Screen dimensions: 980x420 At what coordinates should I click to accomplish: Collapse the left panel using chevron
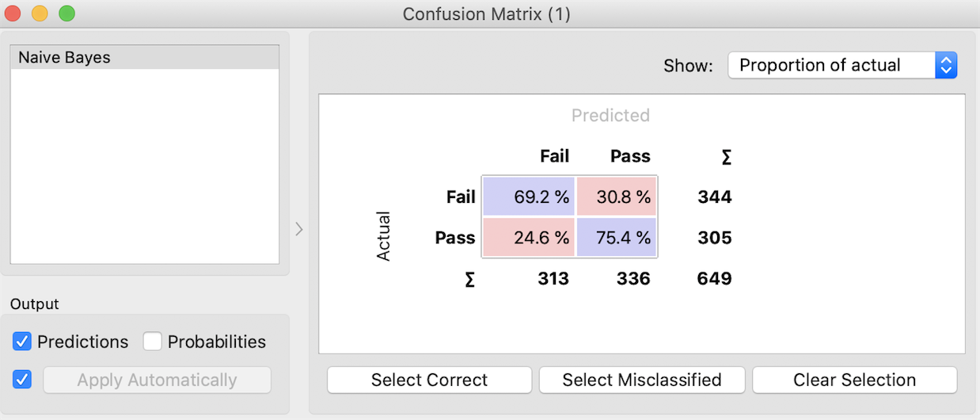(298, 229)
